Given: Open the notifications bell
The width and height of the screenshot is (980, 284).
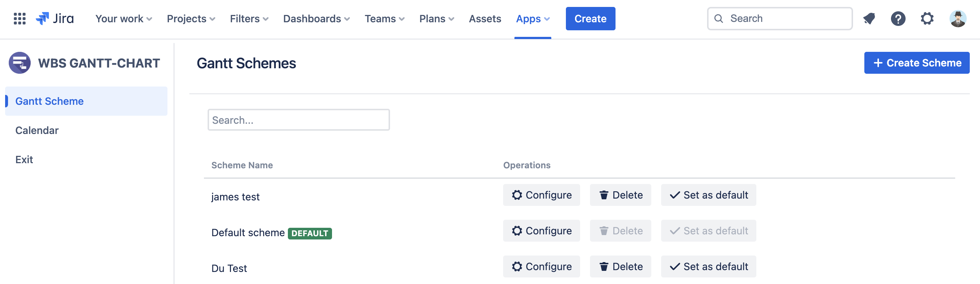Looking at the screenshot, I should tap(869, 19).
